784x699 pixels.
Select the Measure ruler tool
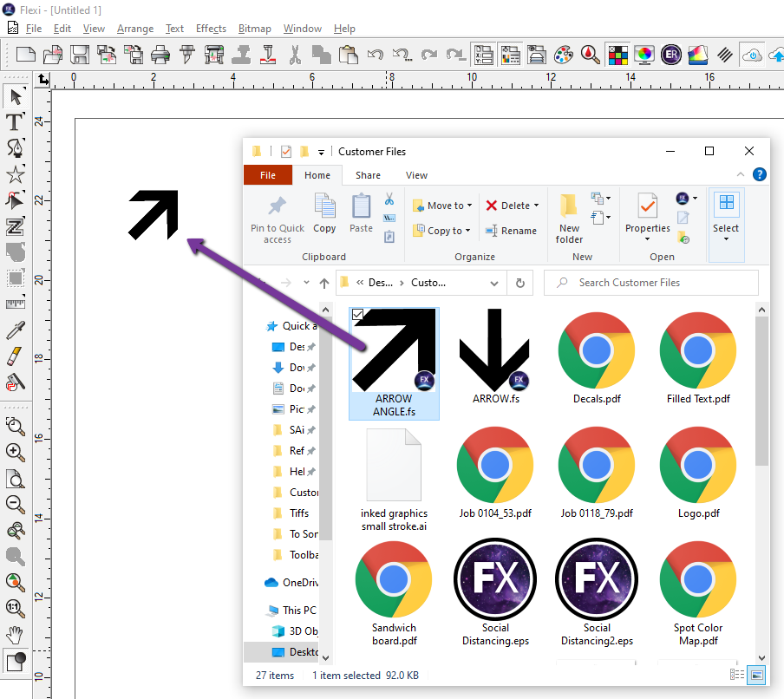click(x=15, y=304)
